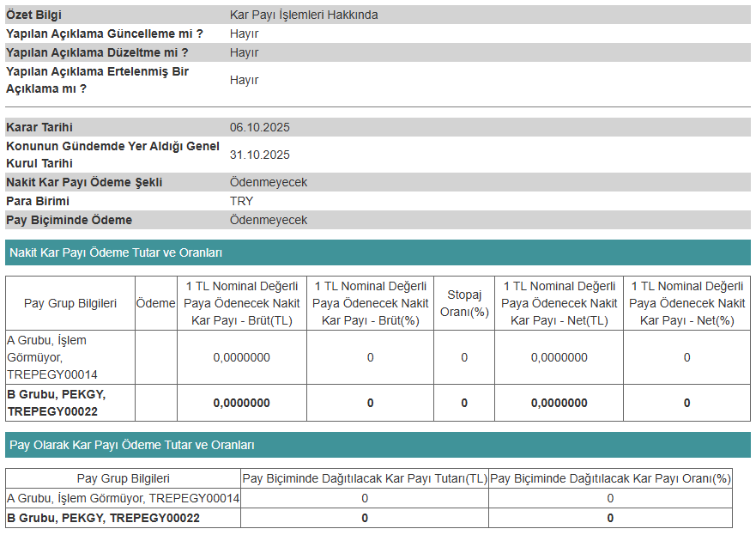Select the TRY currency value
756x535 pixels.
[242, 201]
